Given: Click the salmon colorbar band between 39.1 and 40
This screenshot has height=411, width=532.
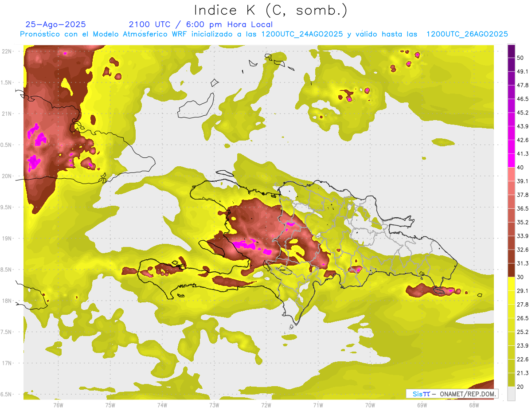Looking at the screenshot, I should [x=511, y=174].
